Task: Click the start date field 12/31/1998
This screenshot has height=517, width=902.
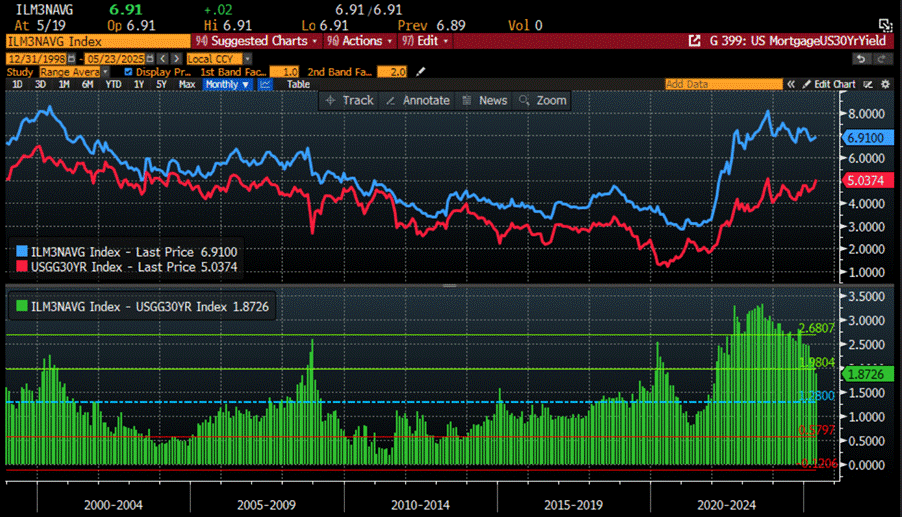Action: (x=37, y=59)
